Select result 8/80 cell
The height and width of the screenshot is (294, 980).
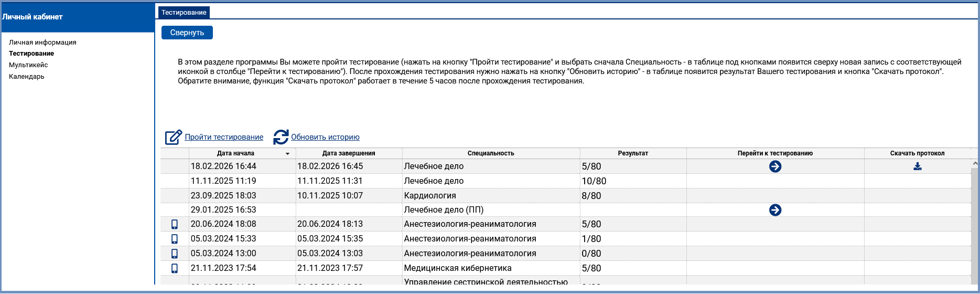pyautogui.click(x=633, y=196)
